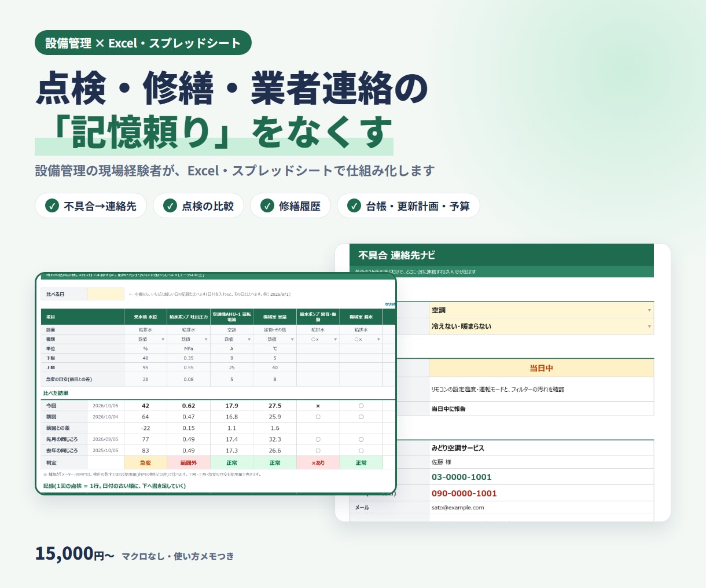This screenshot has height=588, width=706.
Task: Click the date 2026/10/04 in 前回 row
Action: [105, 417]
